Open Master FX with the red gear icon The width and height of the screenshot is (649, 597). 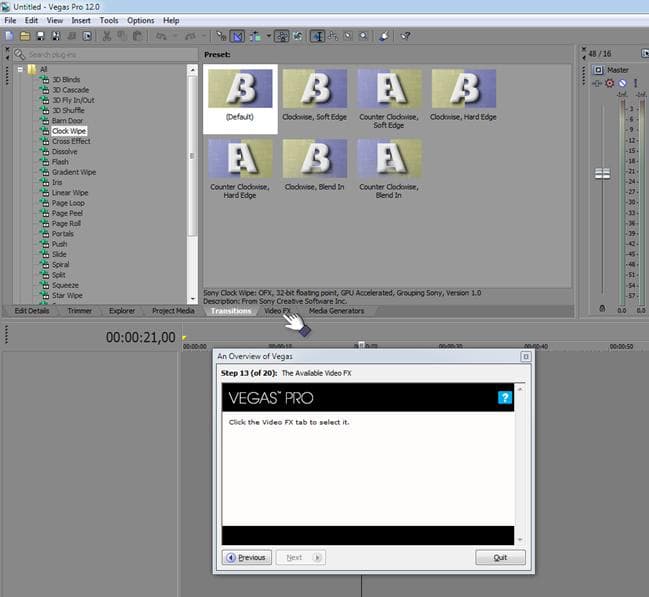click(x=610, y=83)
